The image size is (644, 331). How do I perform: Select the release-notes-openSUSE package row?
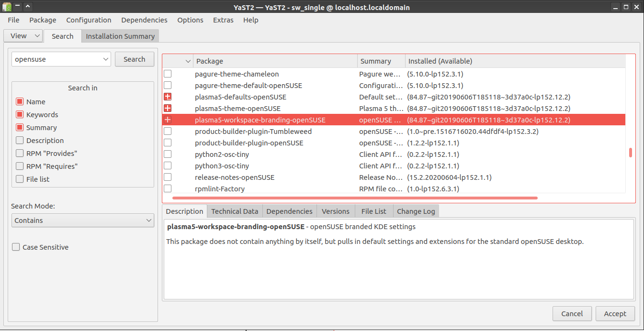click(x=394, y=177)
